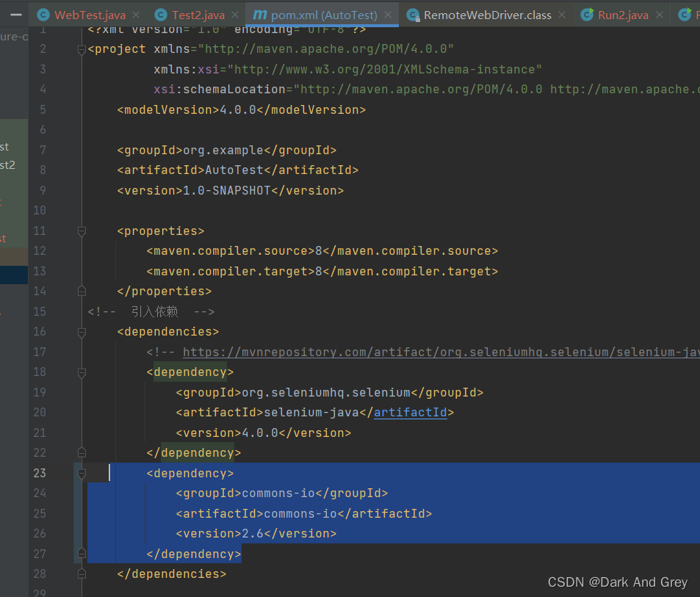Click the runnable class icon on Run2.java tab
Image resolution: width=700 pixels, height=597 pixels.
pyautogui.click(x=587, y=15)
